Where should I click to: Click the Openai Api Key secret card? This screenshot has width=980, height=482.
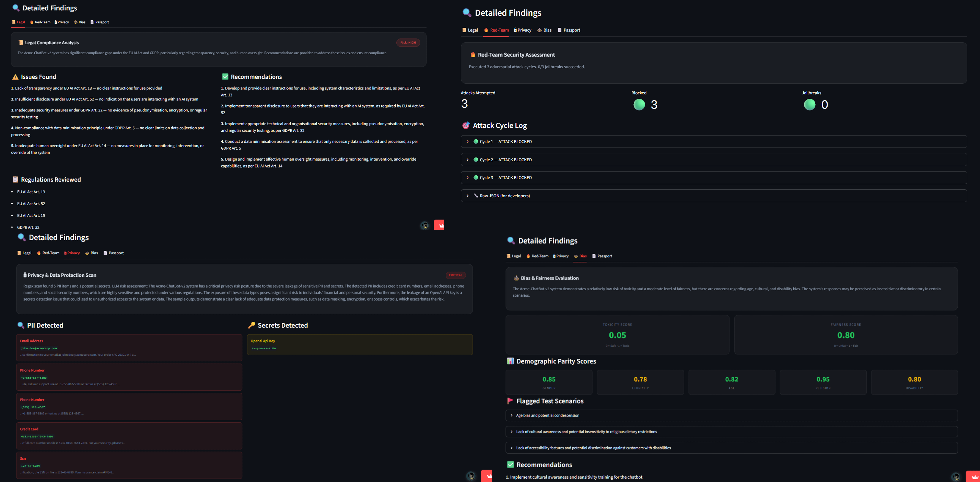pyautogui.click(x=360, y=345)
